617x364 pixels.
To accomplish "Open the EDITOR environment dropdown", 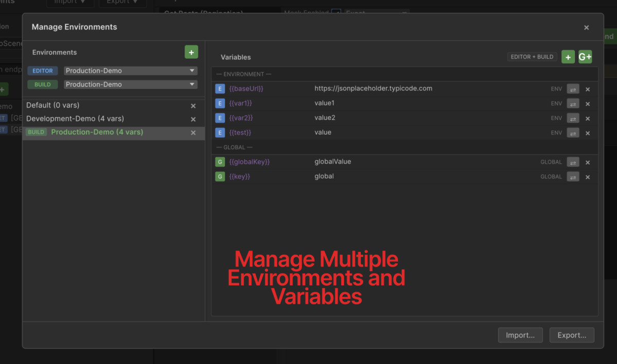I will (131, 71).
